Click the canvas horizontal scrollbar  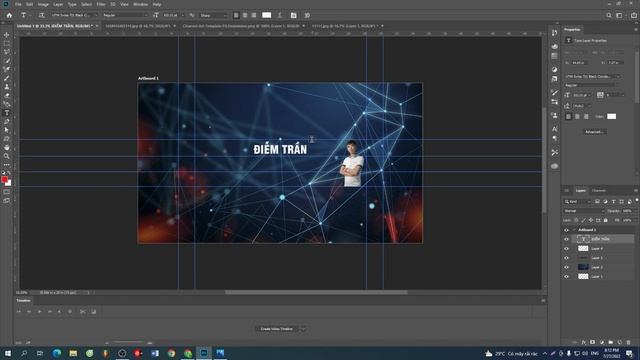[316, 292]
